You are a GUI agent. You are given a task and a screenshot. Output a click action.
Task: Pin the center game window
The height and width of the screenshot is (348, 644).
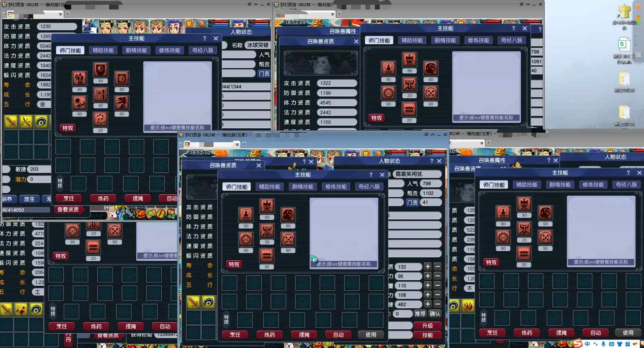[x=426, y=134]
